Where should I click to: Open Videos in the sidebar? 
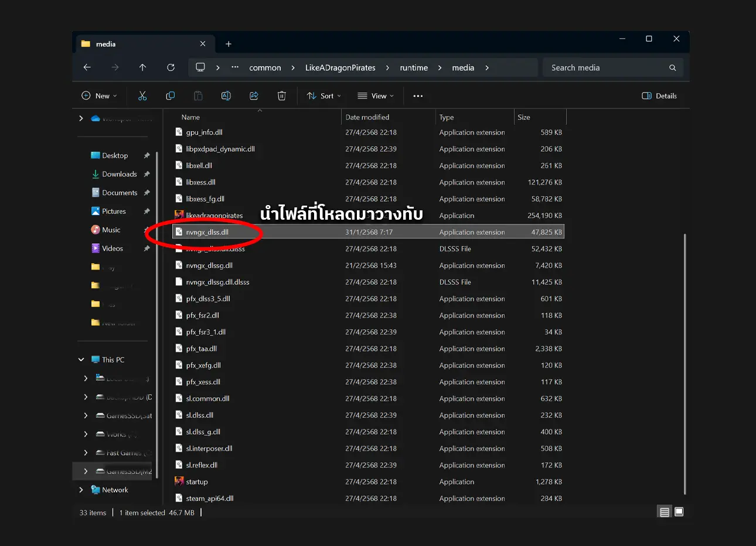(112, 248)
